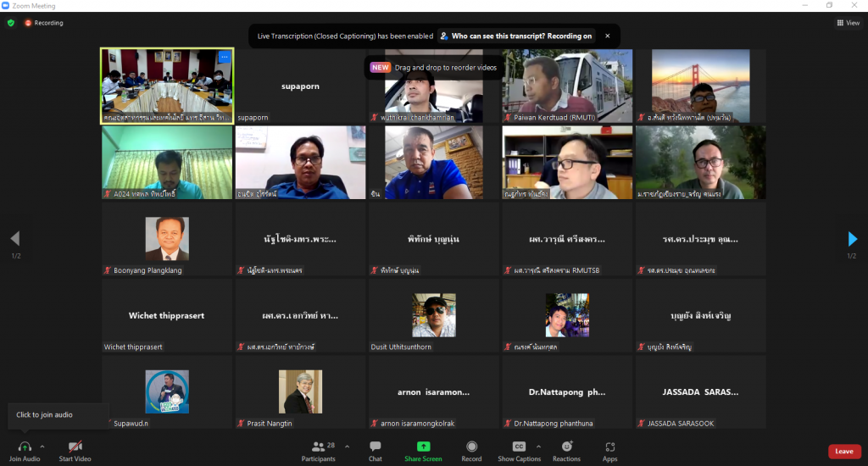Open the Reactions menu

click(x=566, y=447)
